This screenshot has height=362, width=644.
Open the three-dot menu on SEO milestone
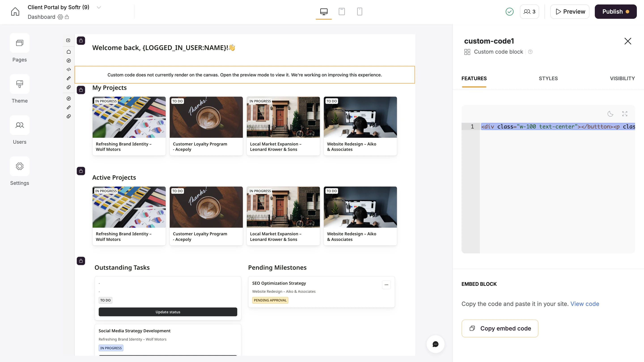point(386,284)
